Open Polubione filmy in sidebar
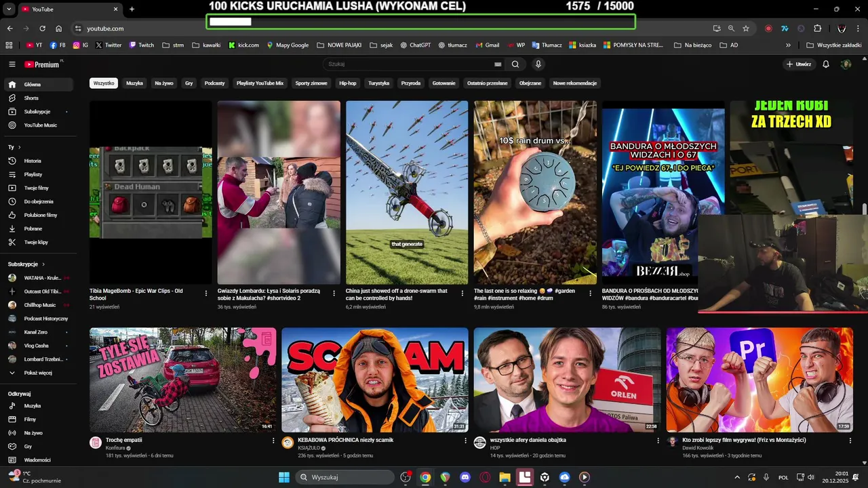Screen dimensions: 868x488 tap(39, 215)
